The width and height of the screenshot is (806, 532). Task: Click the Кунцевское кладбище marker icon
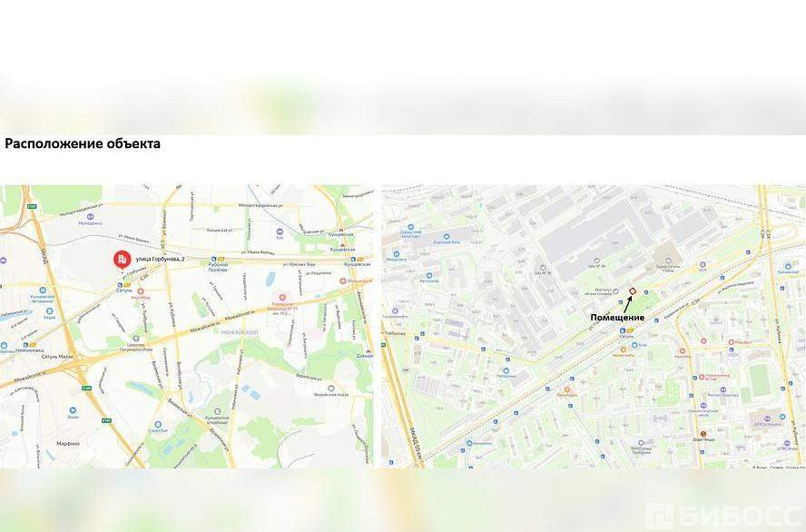click(x=218, y=412)
